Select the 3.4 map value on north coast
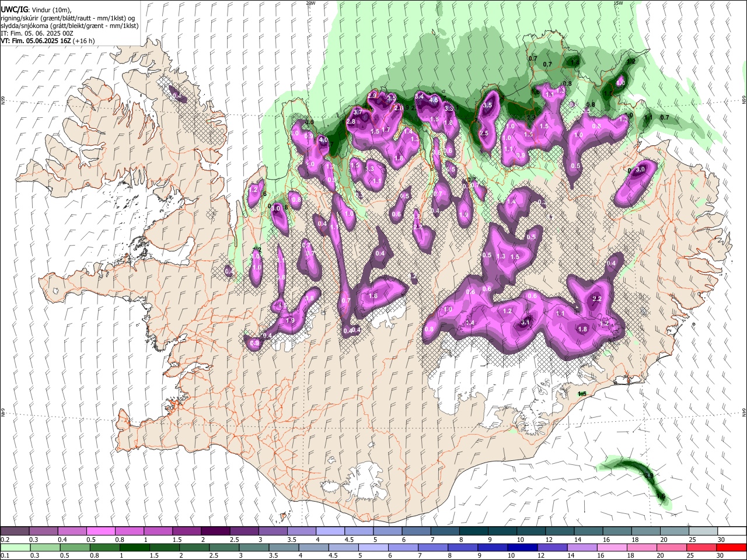747x560 pixels. 419,96
